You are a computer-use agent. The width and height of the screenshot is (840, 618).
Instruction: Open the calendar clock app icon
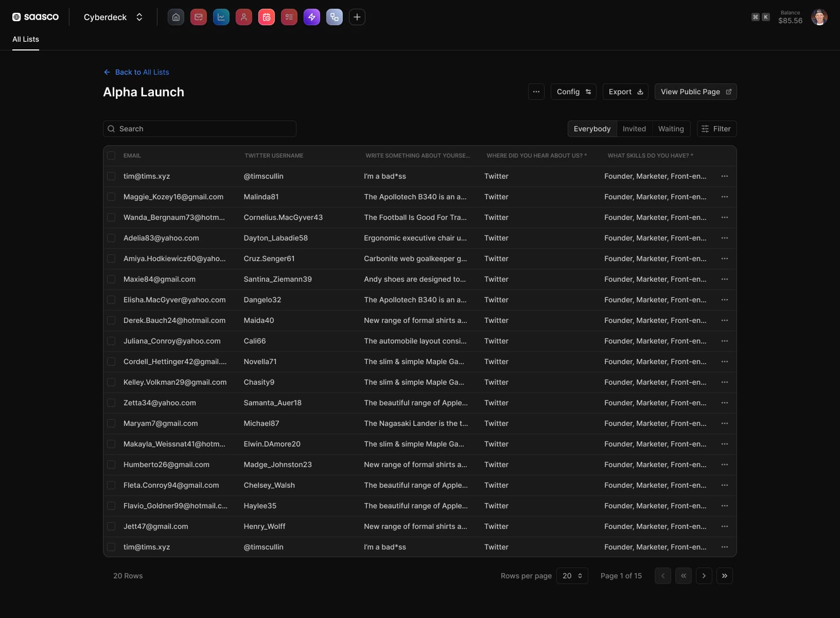266,17
